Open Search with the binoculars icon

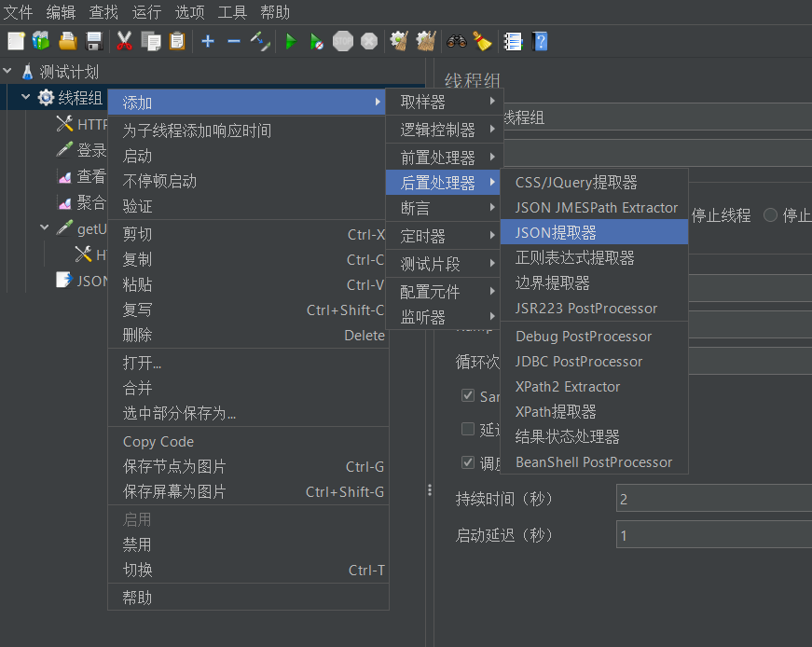[457, 41]
